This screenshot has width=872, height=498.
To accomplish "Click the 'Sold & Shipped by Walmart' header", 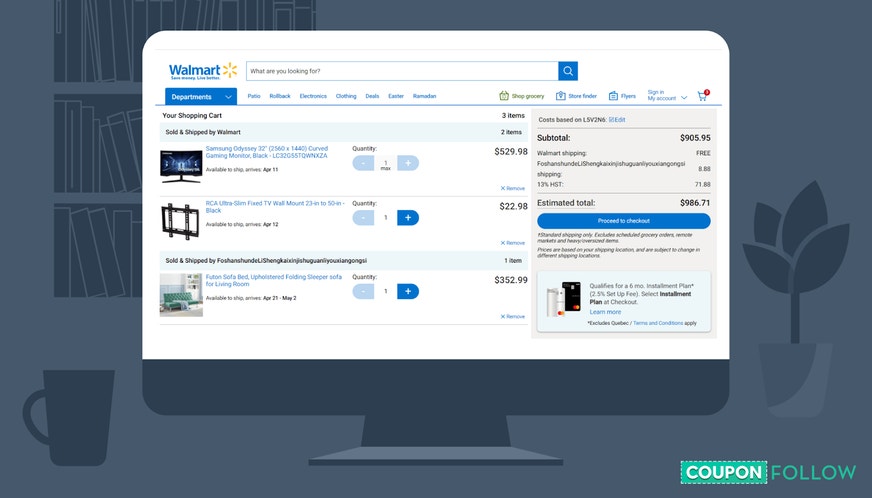I will tap(203, 132).
